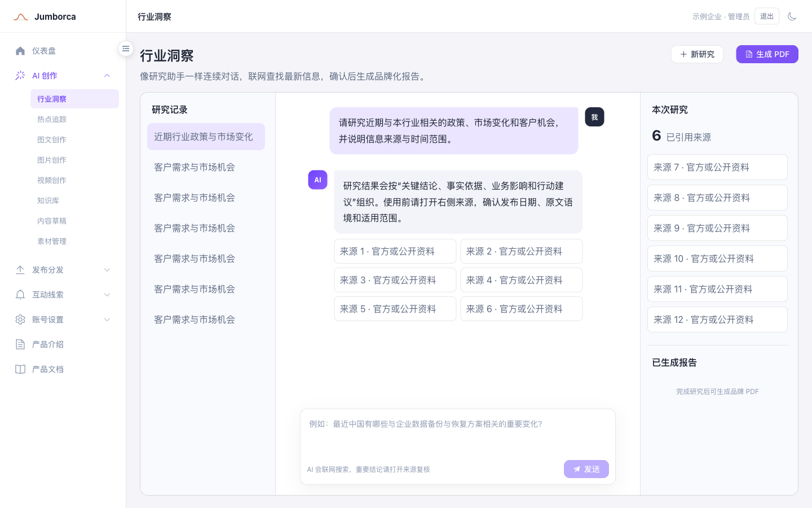Open 来源 6 citation chip

(522, 309)
